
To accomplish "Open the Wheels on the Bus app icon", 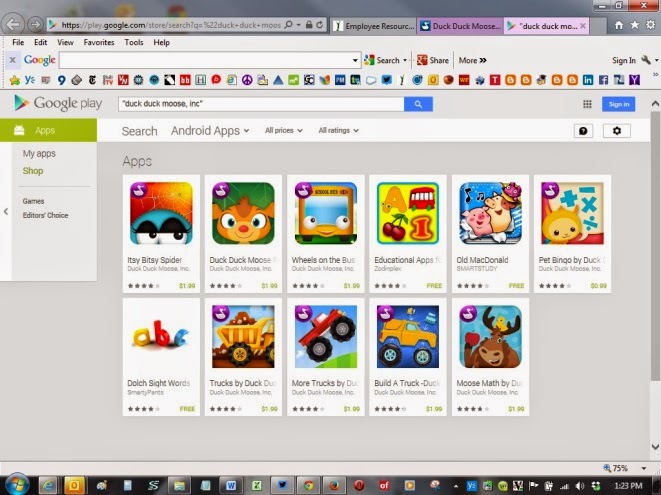I will pos(325,213).
